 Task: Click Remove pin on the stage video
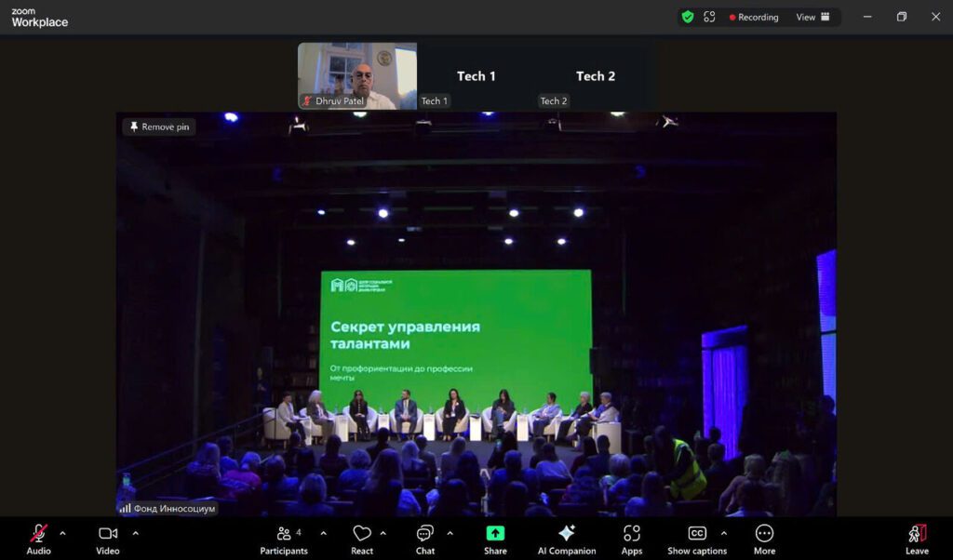158,127
